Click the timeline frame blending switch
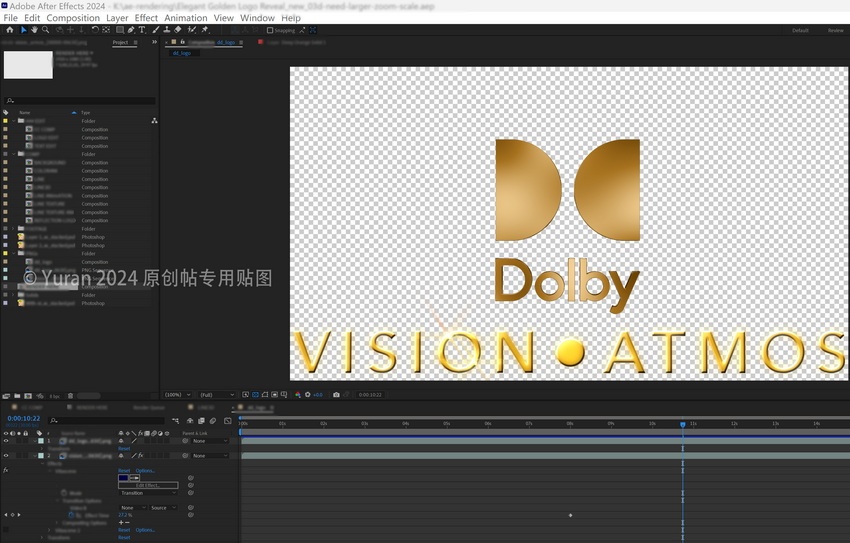Screen dimensions: 850x543 point(201,421)
